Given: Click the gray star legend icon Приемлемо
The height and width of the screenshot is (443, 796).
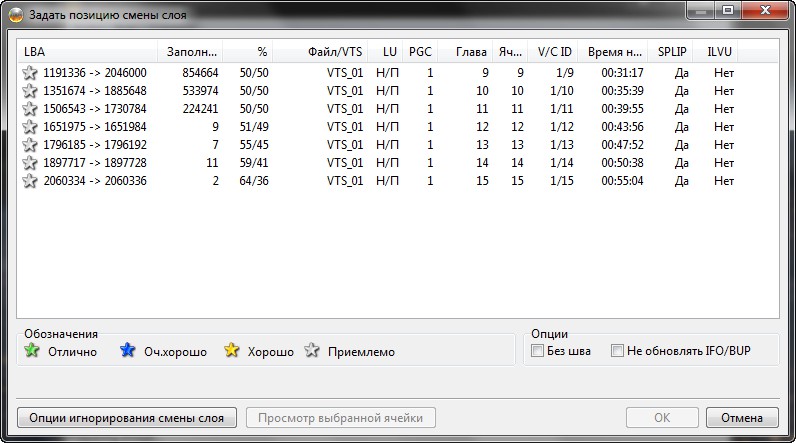Looking at the screenshot, I should [x=312, y=350].
